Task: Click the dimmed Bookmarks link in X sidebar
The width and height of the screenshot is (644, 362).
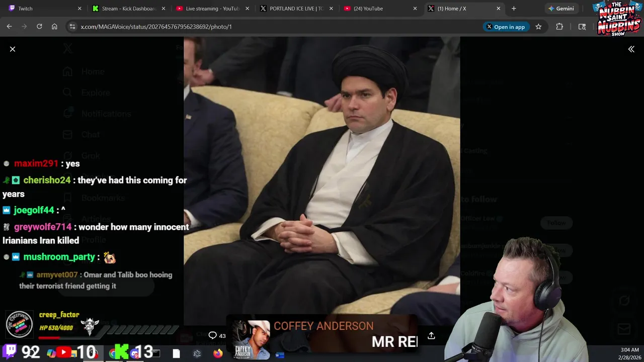Action: pos(103,198)
